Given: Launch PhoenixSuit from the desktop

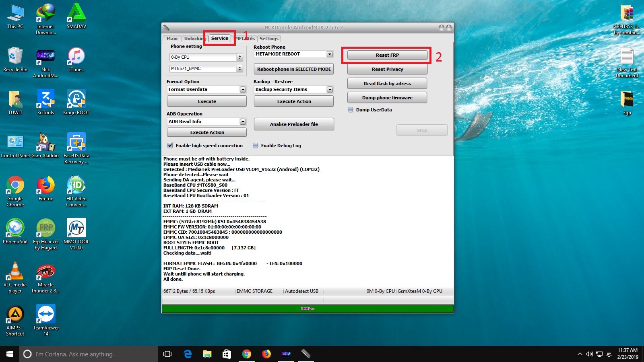Looking at the screenshot, I should point(15,231).
